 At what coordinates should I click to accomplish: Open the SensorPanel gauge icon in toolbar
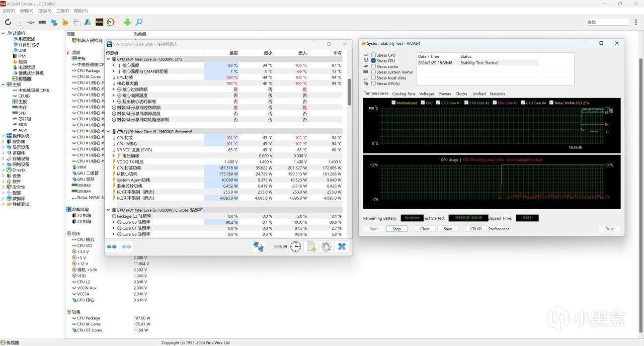coord(111,22)
